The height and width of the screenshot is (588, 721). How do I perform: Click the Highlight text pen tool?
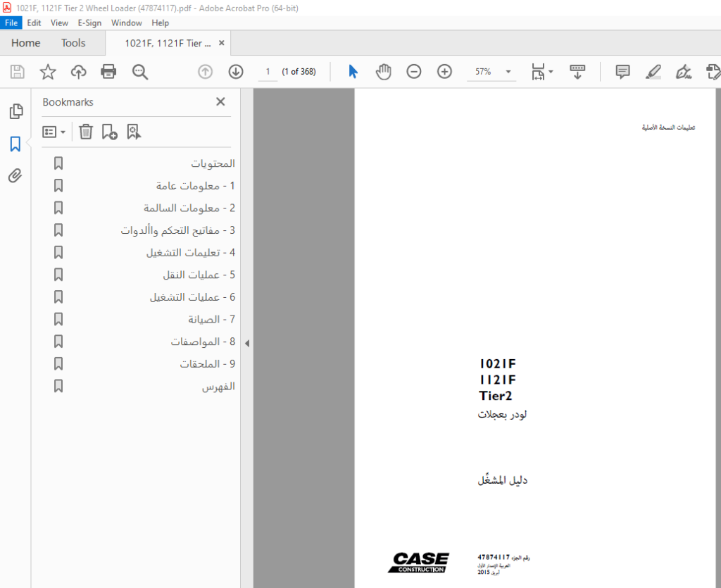(653, 72)
